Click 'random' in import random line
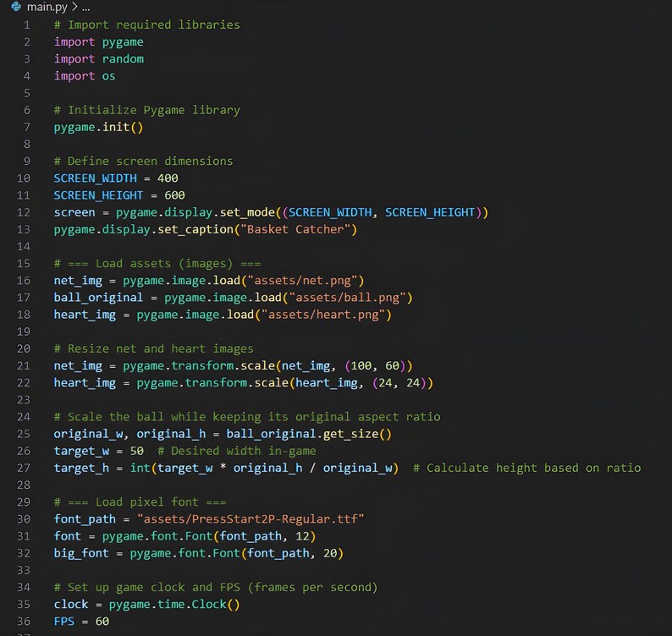672x636 pixels. [123, 58]
